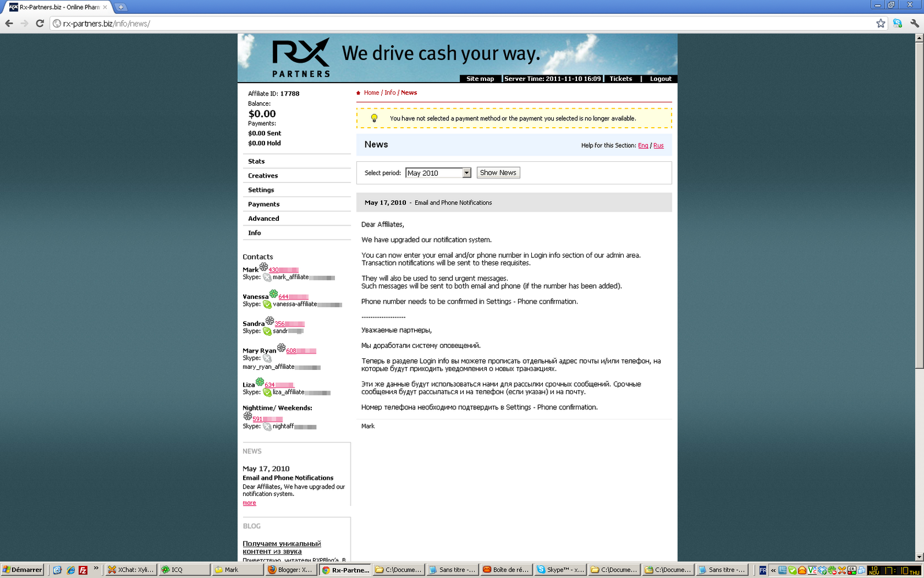Click Vanessa's Skype status icon
This screenshot has height=578, width=924.
coord(267,304)
